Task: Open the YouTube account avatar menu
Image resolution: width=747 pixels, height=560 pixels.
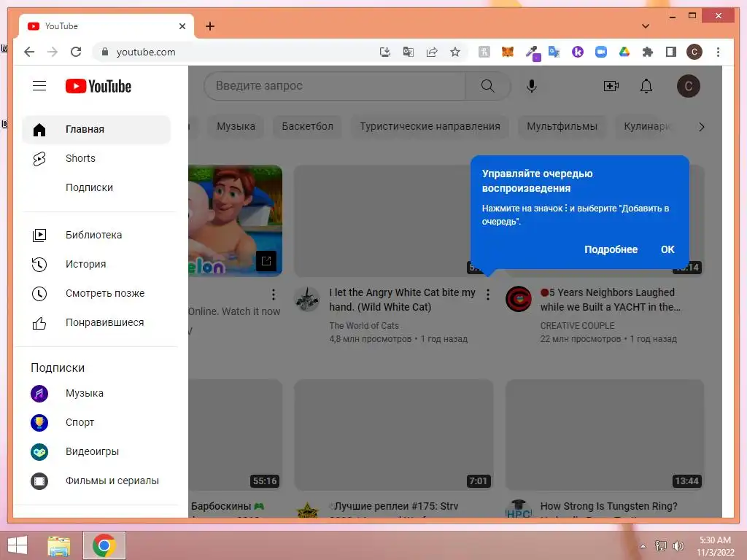Action: [689, 86]
